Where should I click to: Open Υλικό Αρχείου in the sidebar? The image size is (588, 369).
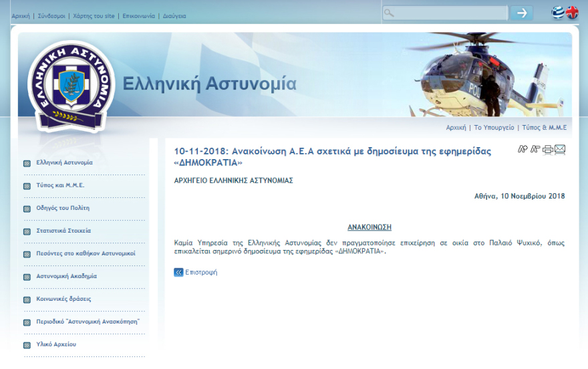56,344
